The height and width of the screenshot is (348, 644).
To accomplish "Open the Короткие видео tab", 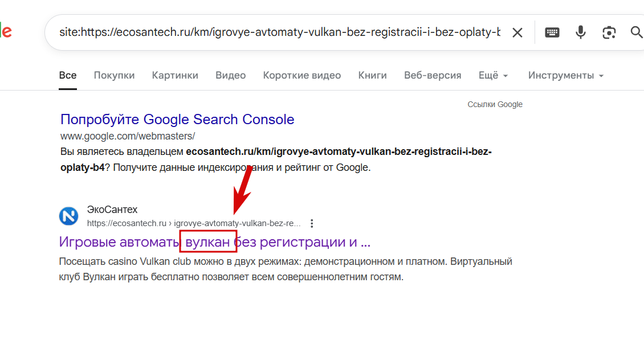I will coord(302,76).
